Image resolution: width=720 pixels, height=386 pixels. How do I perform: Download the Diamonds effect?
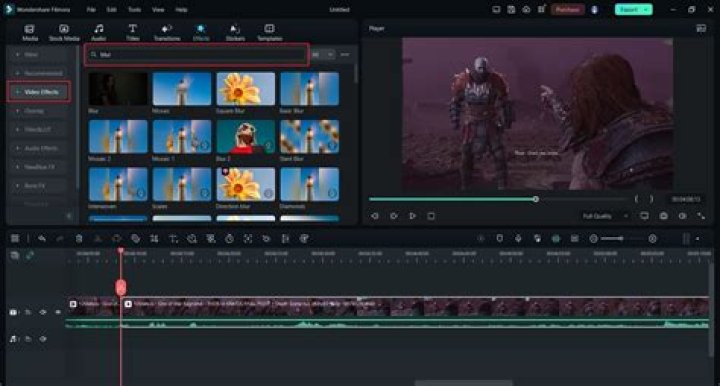[332, 193]
